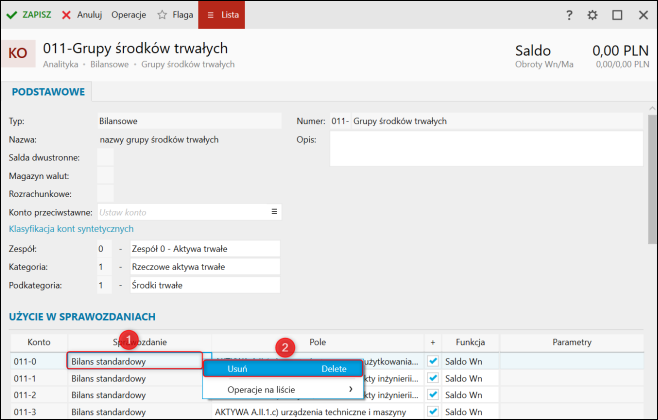
Task: Open Konto przeciwstawne list picker
Action: [273, 212]
